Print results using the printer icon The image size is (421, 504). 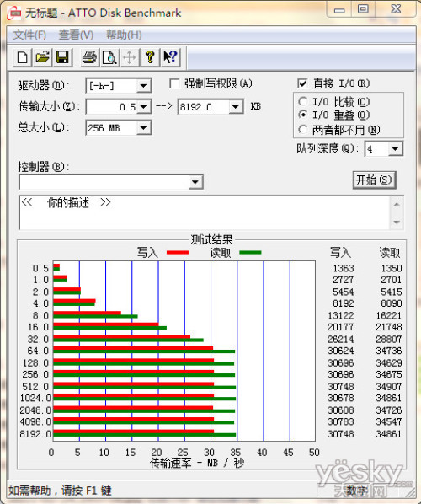point(89,57)
